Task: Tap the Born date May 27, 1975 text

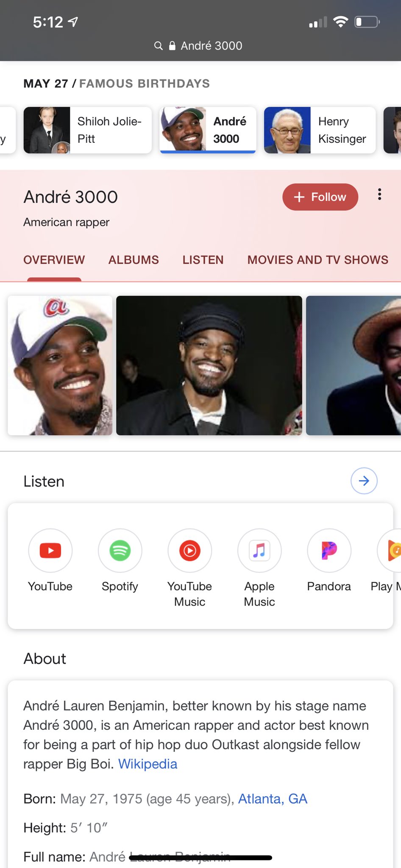Action: point(101,798)
